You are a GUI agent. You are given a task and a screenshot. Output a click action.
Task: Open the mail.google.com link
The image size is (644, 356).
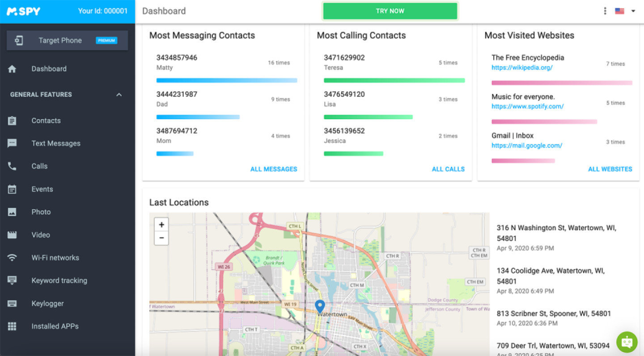click(x=527, y=146)
